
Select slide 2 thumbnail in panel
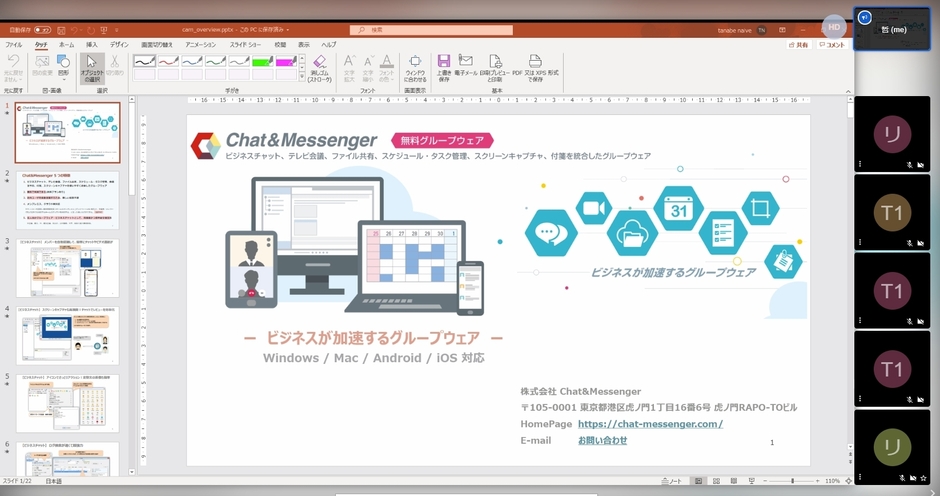point(67,200)
